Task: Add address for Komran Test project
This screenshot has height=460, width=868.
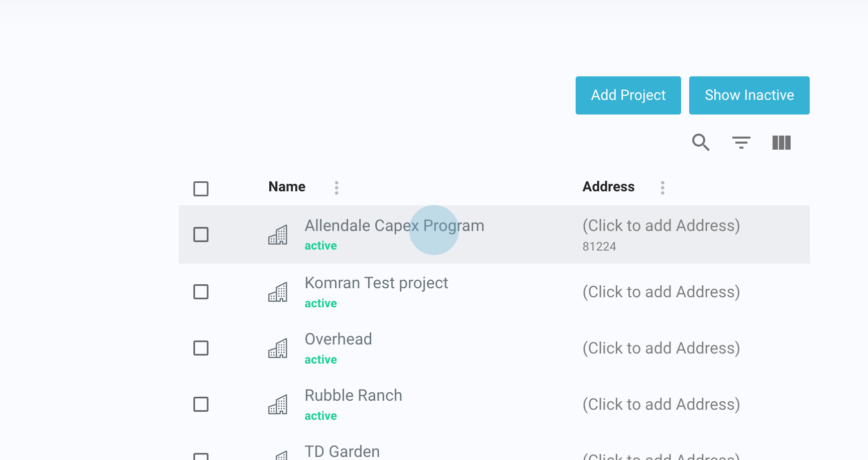Action: pos(661,292)
